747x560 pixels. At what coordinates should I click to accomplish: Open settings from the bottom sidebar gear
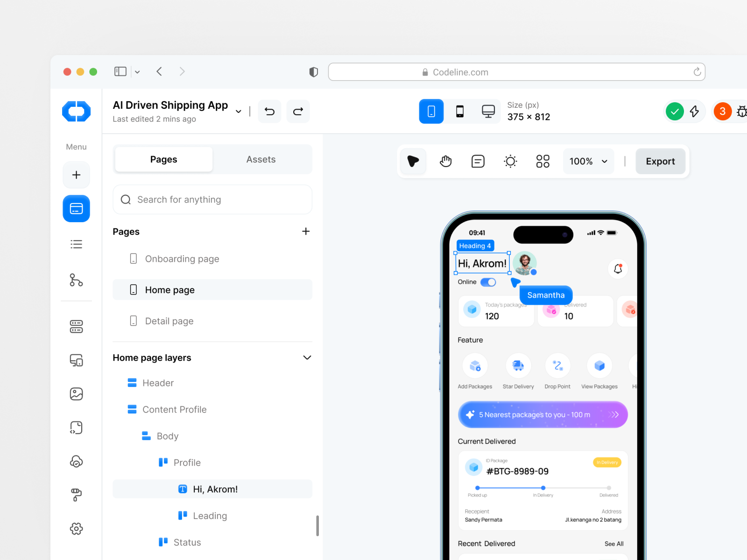coord(76,529)
